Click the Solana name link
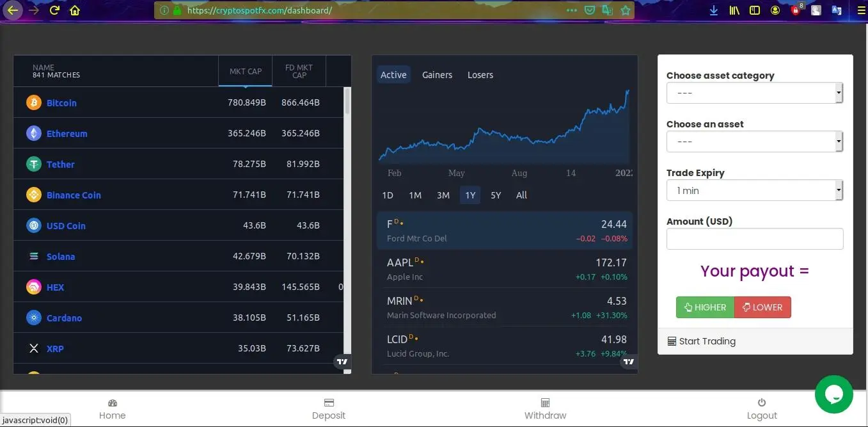 pos(61,256)
